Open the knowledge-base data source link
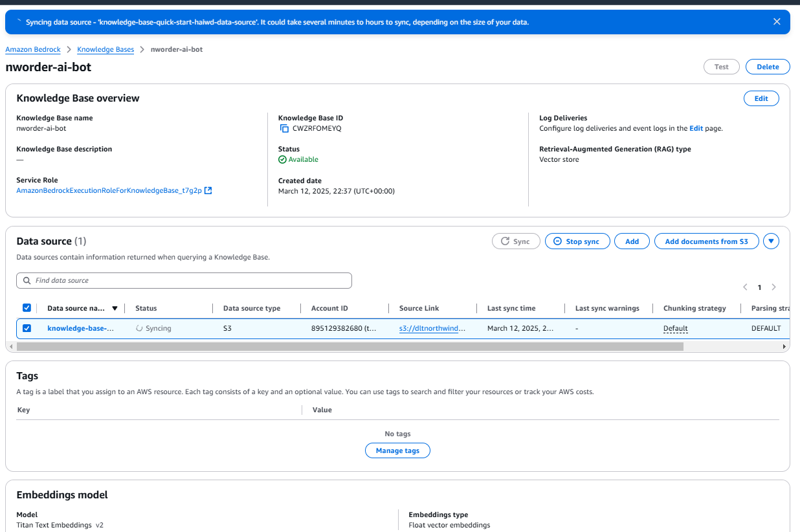 [80, 328]
